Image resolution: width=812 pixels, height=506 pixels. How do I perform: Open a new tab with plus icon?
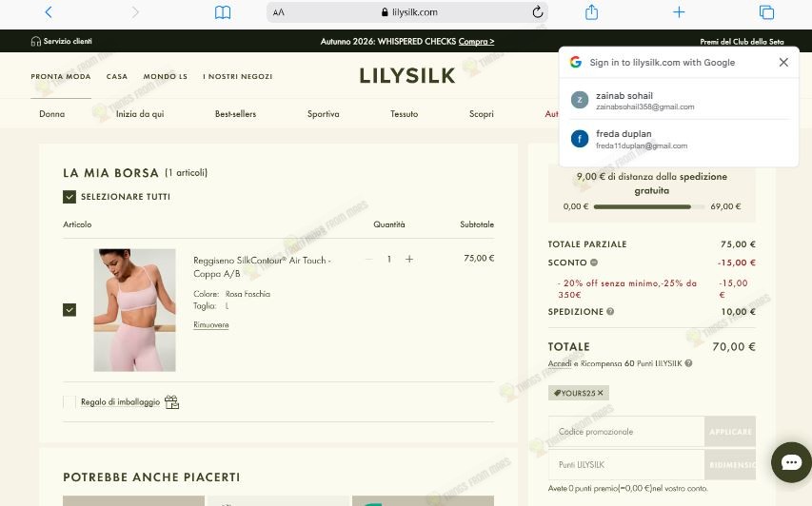679,12
